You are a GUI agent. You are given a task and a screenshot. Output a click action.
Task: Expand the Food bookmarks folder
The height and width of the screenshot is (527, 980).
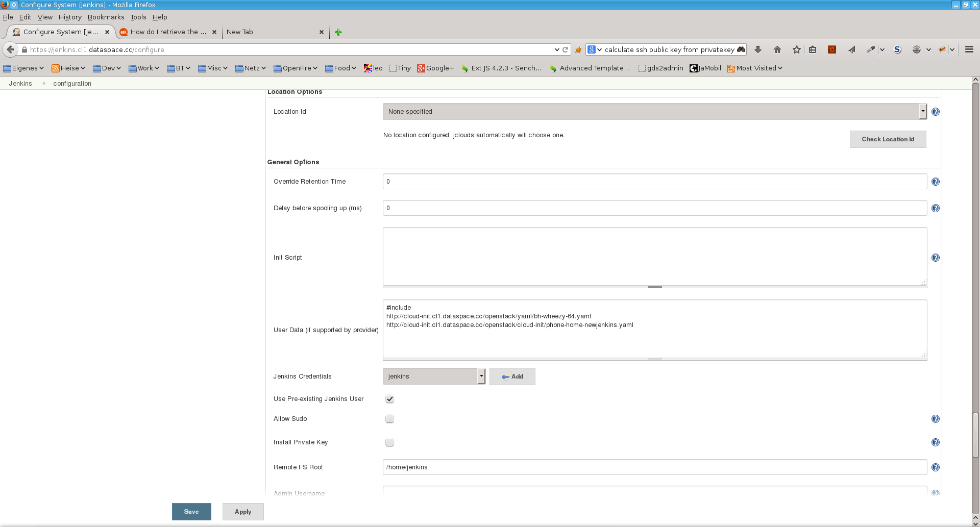[x=340, y=68]
